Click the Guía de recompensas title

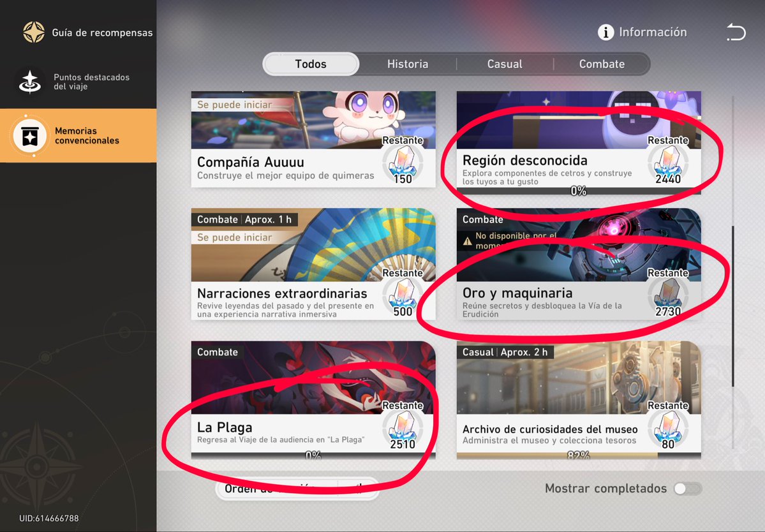102,33
